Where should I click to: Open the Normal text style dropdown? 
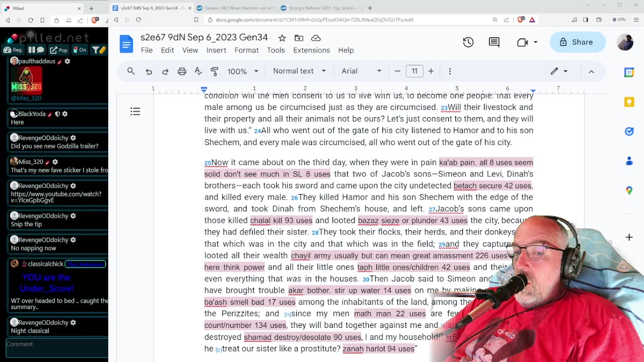[x=299, y=71]
